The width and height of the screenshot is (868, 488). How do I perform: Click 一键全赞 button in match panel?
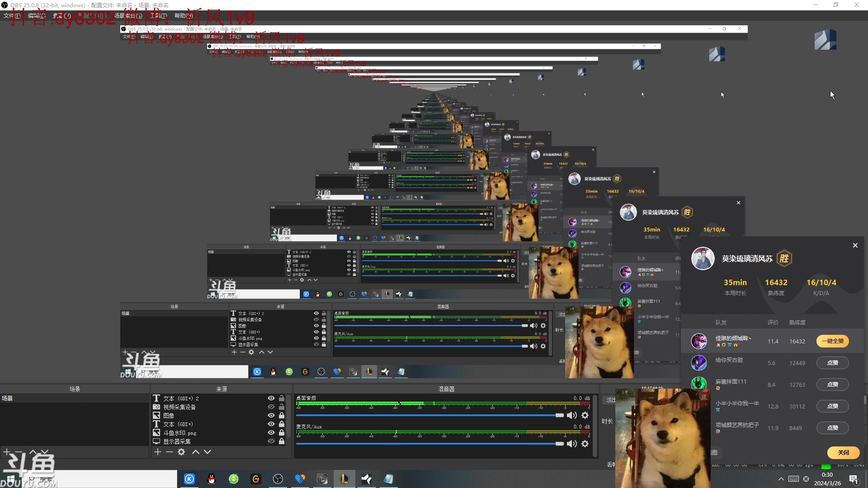[x=832, y=341]
